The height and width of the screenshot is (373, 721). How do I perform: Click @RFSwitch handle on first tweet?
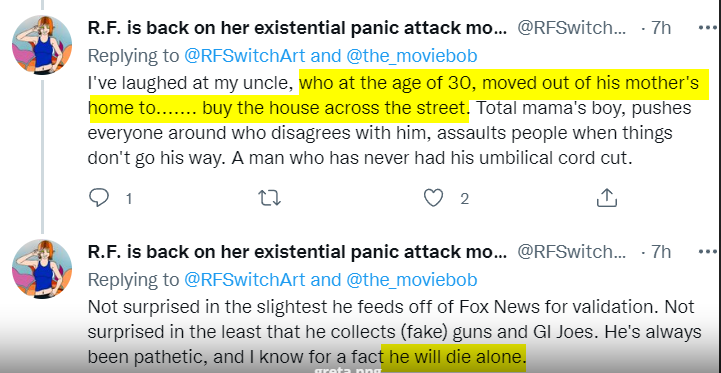[572, 29]
